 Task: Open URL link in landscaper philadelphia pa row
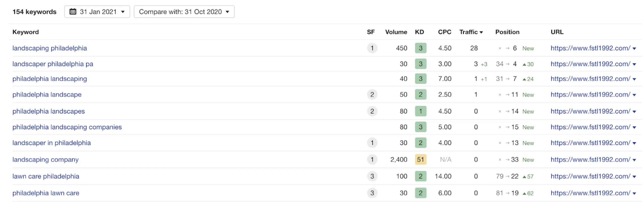(590, 64)
